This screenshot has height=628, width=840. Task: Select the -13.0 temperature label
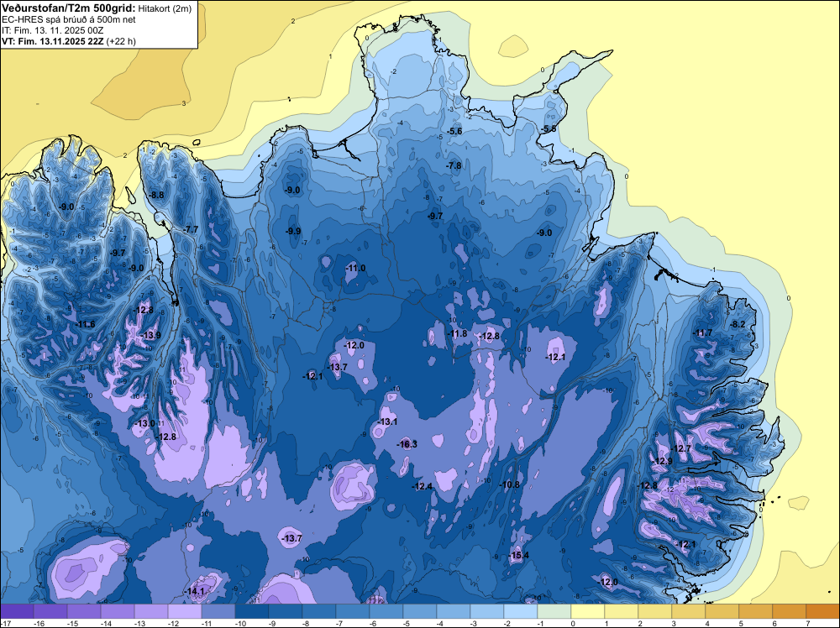click(144, 423)
